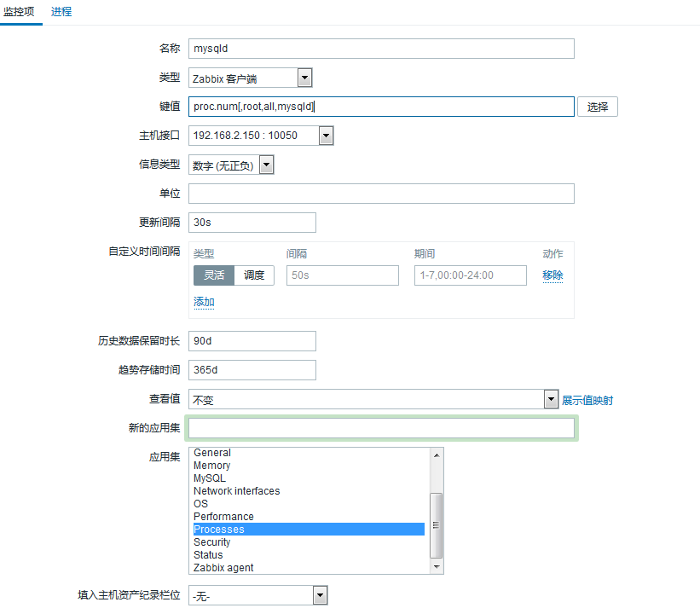Select the 灵活 interval type toggle

click(x=214, y=275)
